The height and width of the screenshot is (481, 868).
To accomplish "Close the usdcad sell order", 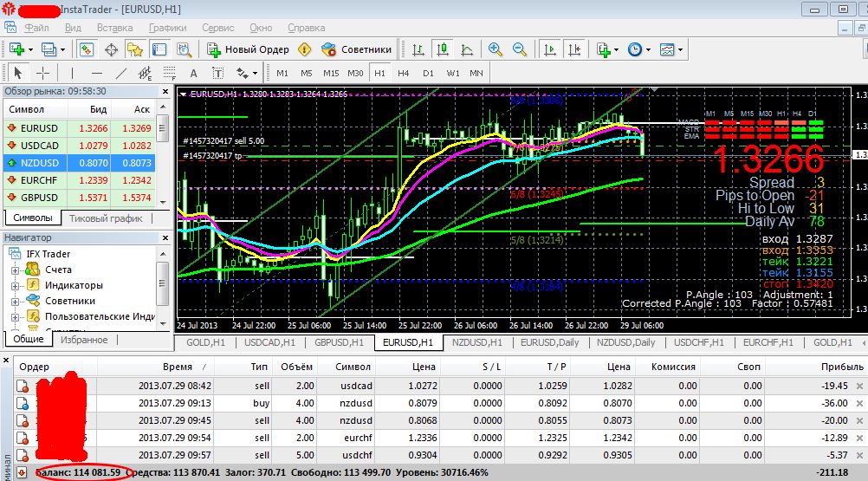I will pyautogui.click(x=858, y=385).
